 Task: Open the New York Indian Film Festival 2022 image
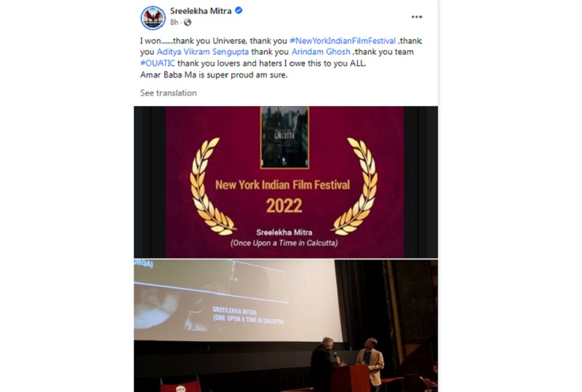click(285, 182)
